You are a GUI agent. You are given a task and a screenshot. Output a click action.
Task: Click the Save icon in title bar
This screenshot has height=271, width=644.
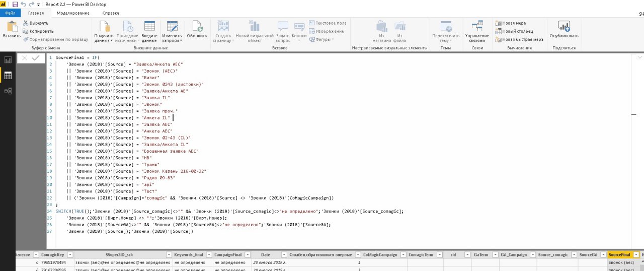[15, 4]
